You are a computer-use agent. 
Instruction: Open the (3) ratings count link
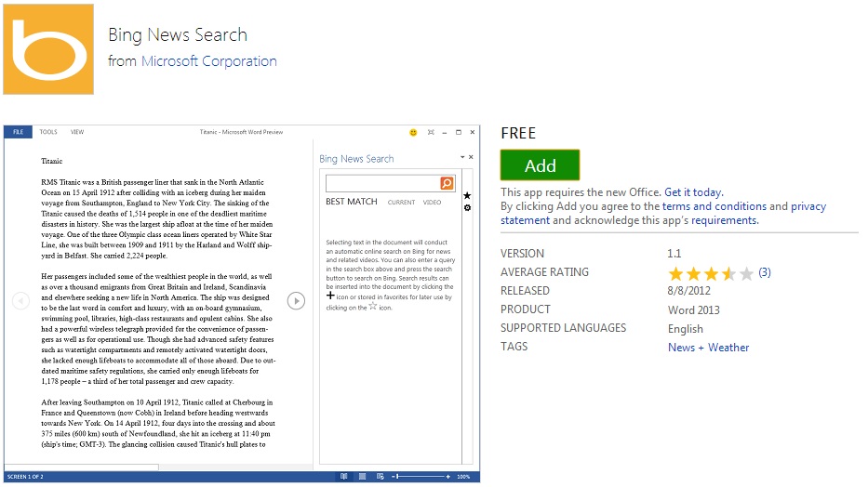click(x=765, y=272)
